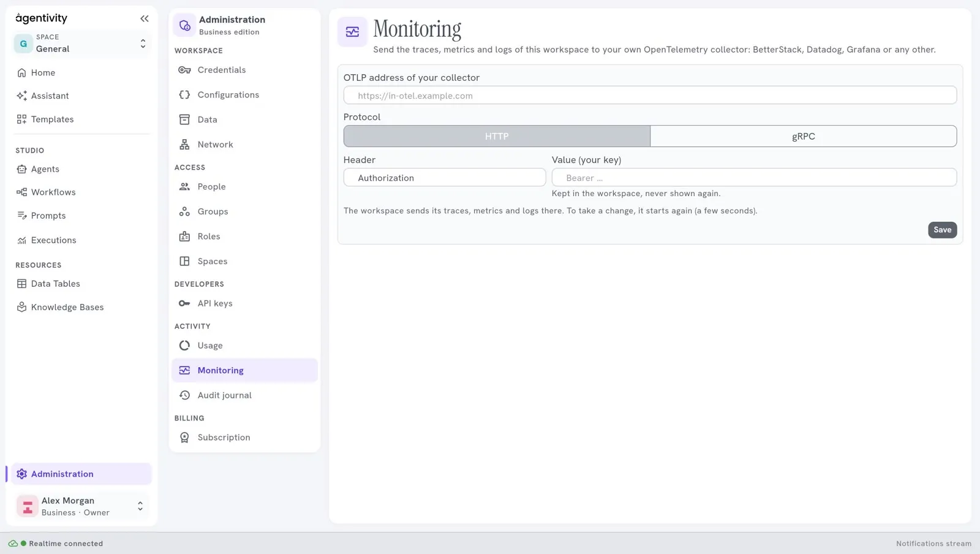Open Templates grid icon
Viewport: 980px width, 554px height.
coord(21,119)
